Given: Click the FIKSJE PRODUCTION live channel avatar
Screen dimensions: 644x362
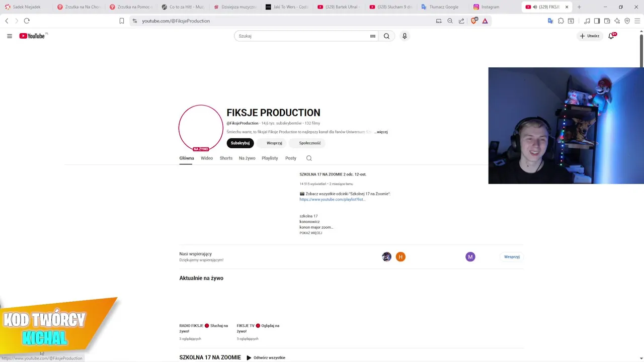Looking at the screenshot, I should coord(201,128).
